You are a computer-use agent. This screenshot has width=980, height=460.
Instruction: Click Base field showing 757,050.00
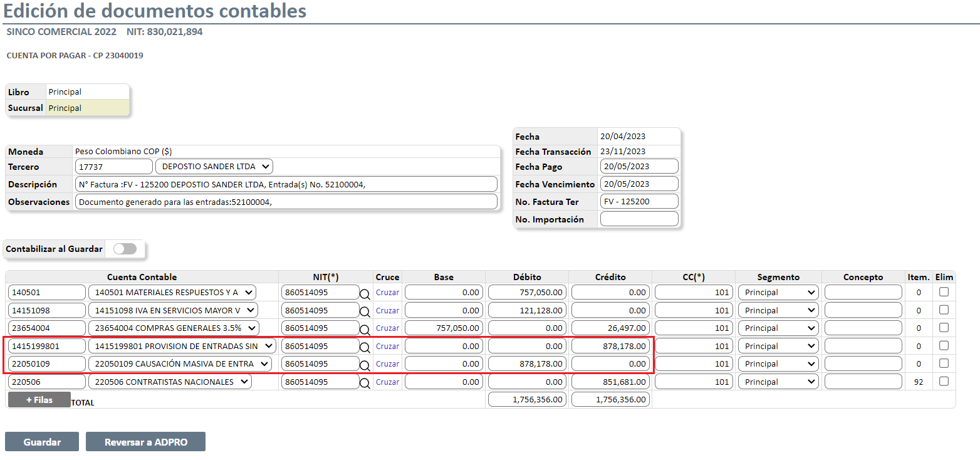444,328
